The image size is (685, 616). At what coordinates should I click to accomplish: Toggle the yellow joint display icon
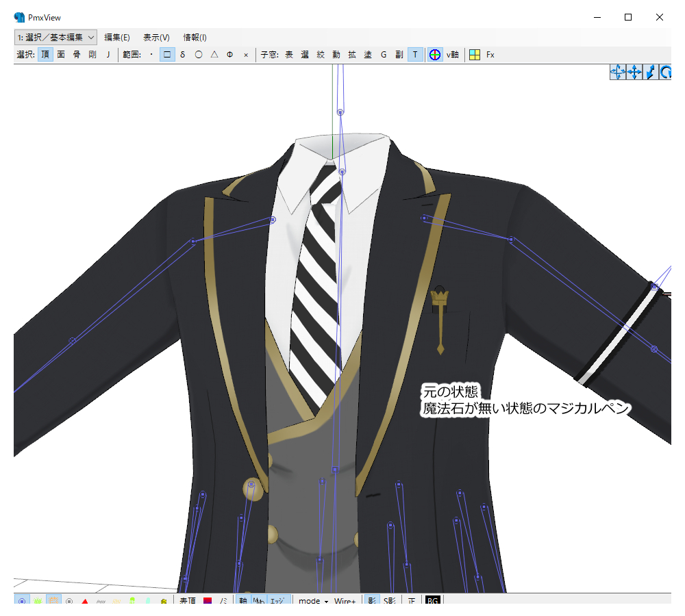164,600
